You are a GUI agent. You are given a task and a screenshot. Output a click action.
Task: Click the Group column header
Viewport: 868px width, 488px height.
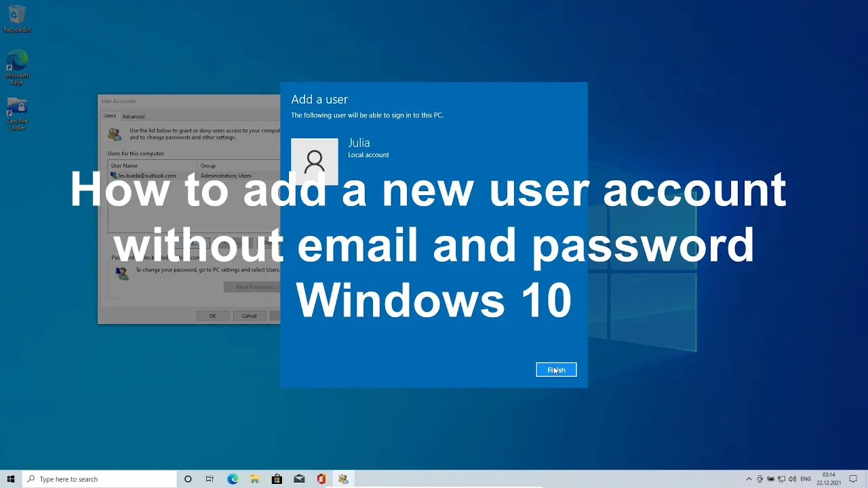click(239, 165)
